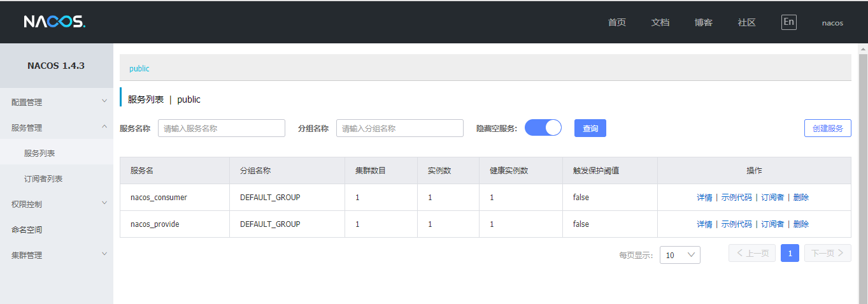
Task: Open 命名空间 from the sidebar
Action: coord(27,229)
